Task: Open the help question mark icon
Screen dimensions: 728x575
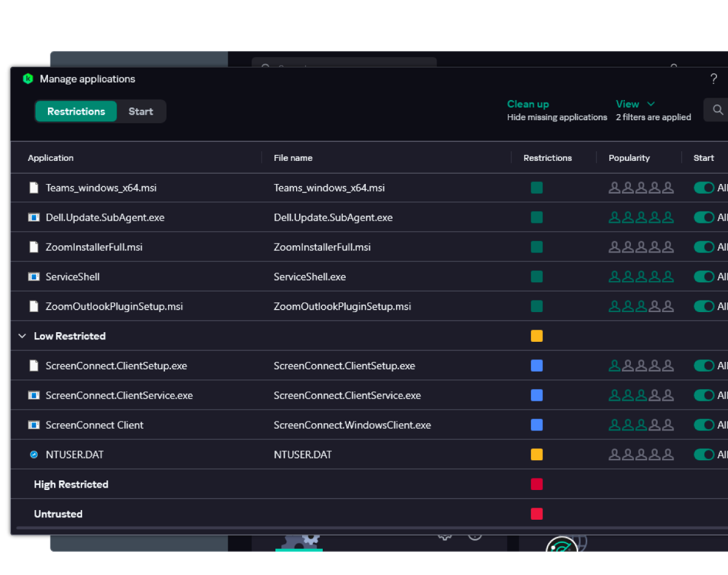Action: click(713, 79)
